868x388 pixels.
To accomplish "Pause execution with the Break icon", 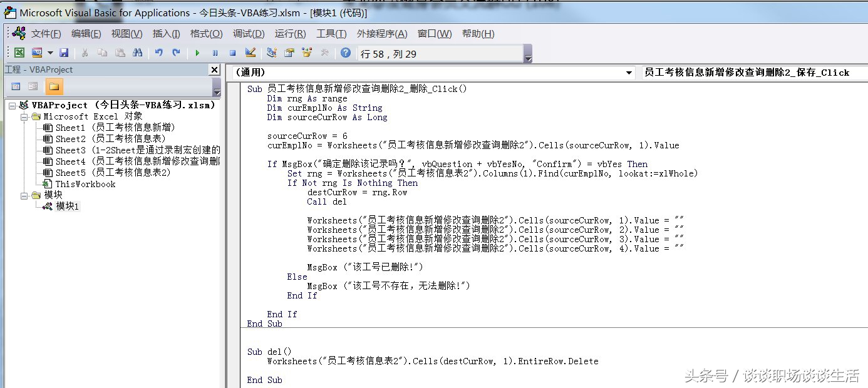I will point(215,53).
